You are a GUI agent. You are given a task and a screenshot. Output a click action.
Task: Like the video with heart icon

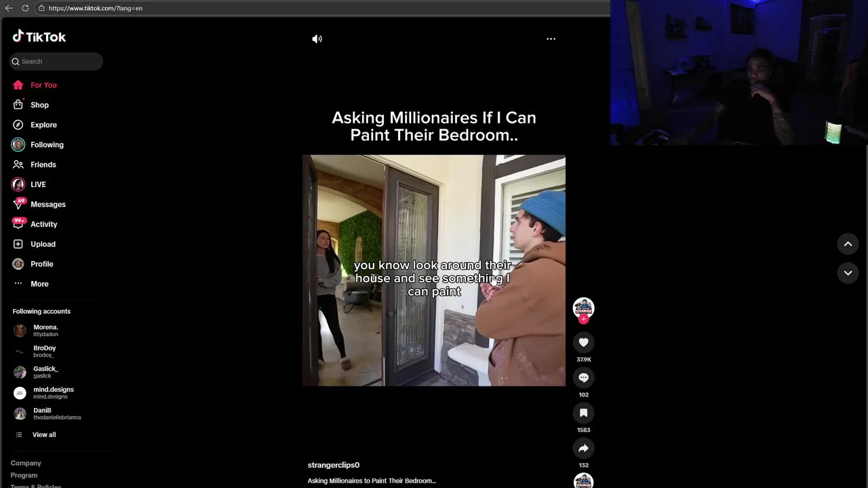pos(583,342)
